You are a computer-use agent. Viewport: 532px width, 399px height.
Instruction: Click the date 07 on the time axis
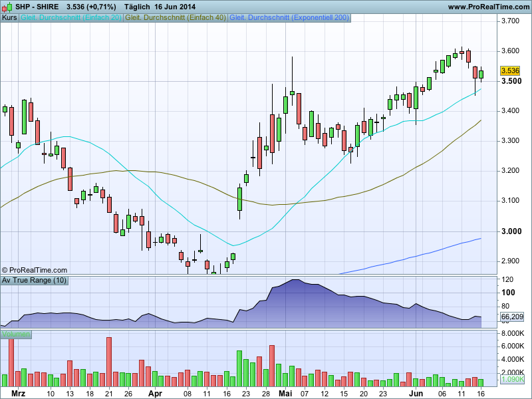(x=305, y=394)
